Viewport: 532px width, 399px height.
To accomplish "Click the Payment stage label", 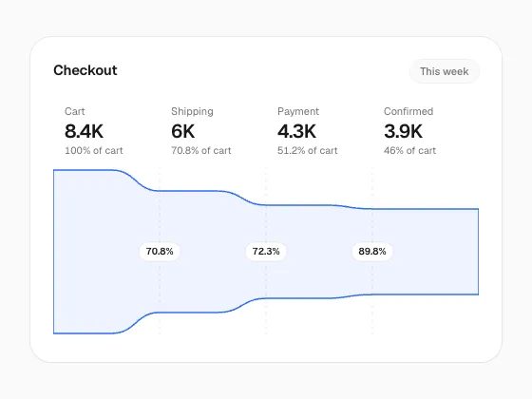I will pyautogui.click(x=298, y=111).
